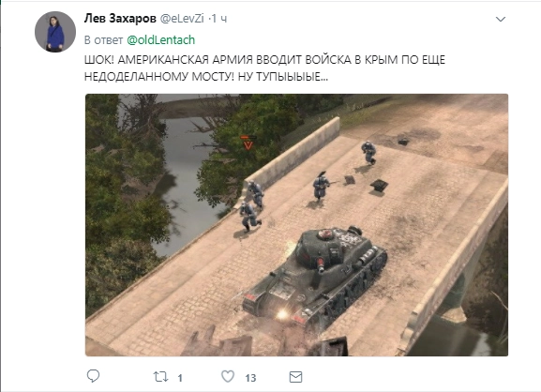Click the reply speech bubble icon
Viewport: 541px width, 392px height.
(93, 376)
